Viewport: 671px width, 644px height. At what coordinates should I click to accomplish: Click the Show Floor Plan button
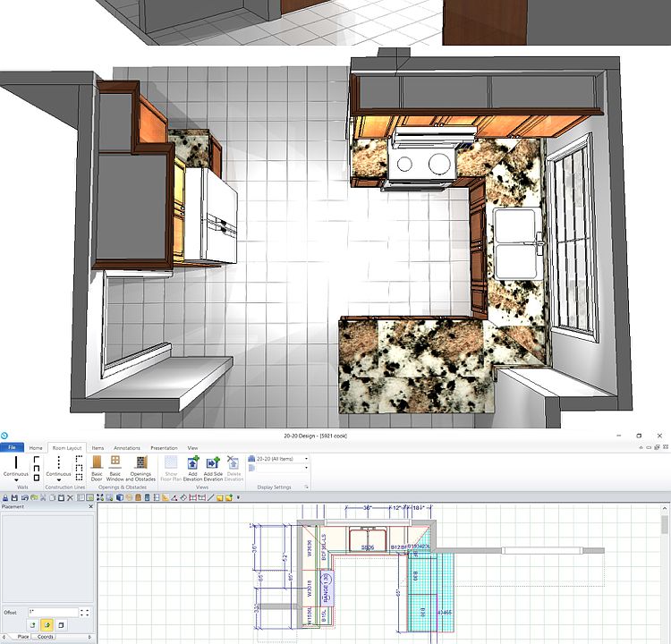click(171, 468)
